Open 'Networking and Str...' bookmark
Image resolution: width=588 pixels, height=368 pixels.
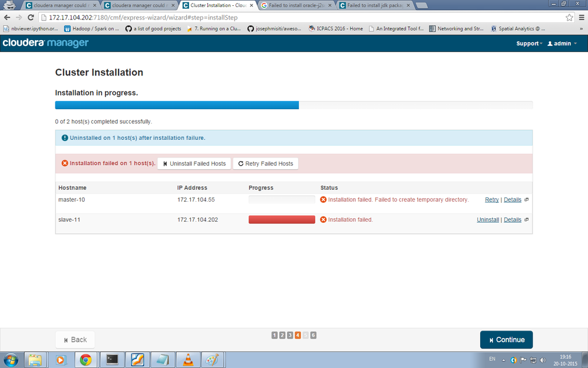point(457,28)
